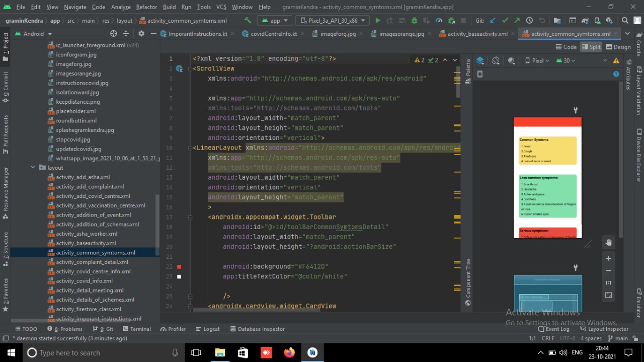Open the Logcat tool window
The height and width of the screenshot is (362, 644).
pos(207,329)
